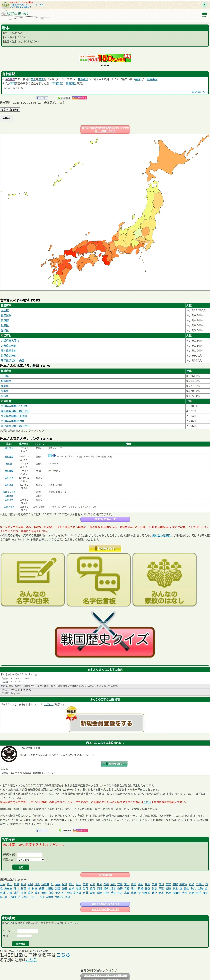Share via the LINEで送る button under 由来解説

click(64, 98)
